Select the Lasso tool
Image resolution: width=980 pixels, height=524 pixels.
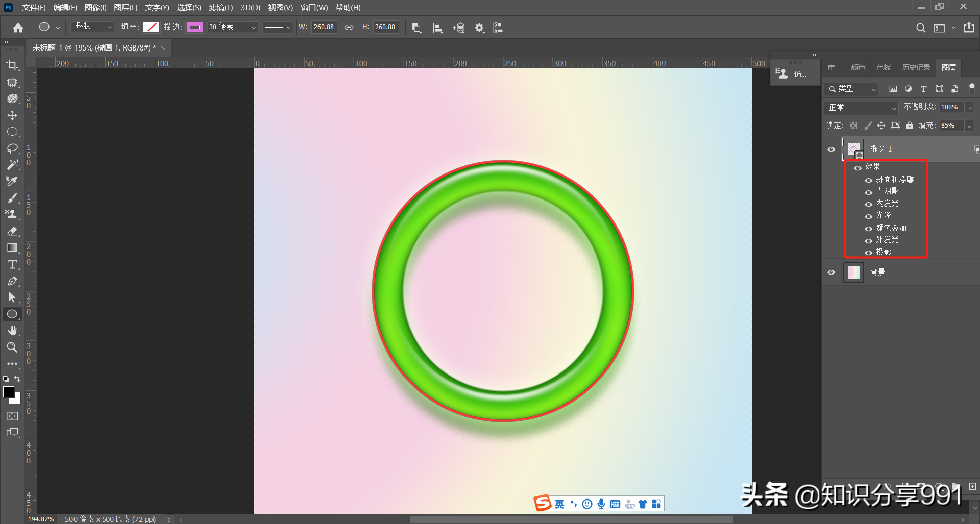12,148
